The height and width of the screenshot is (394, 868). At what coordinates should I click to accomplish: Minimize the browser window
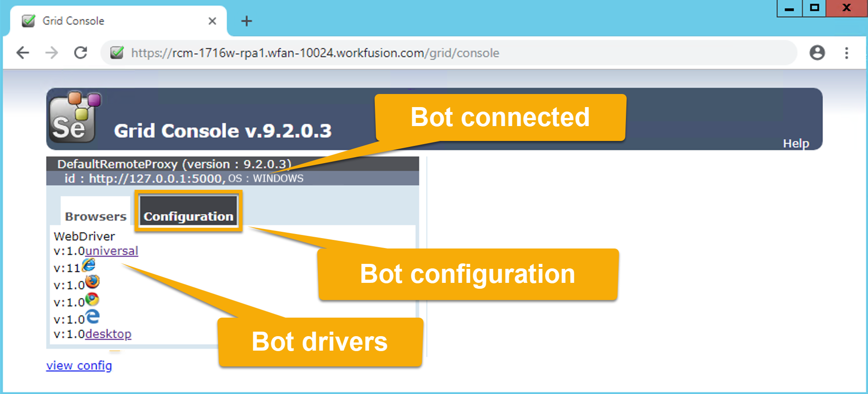point(789,8)
